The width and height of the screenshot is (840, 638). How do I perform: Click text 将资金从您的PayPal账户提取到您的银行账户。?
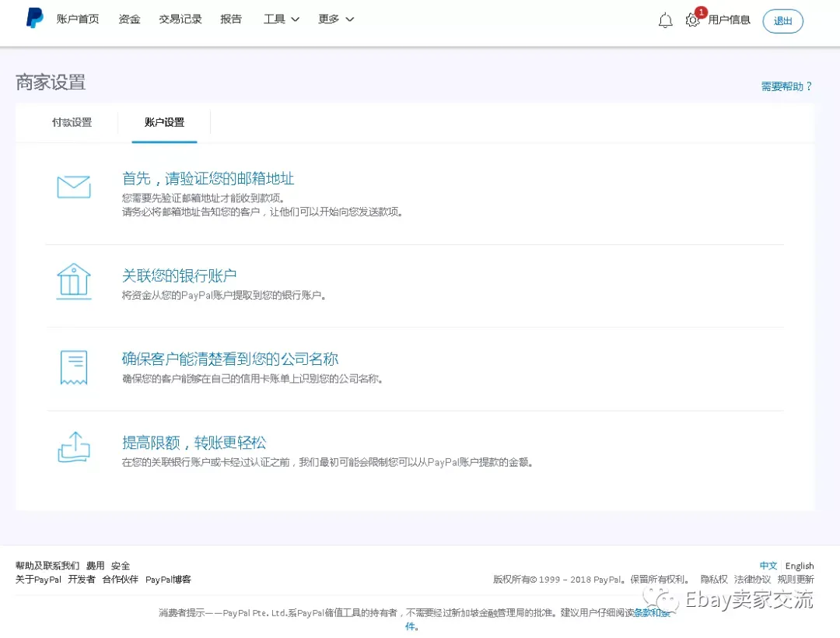[x=224, y=295]
